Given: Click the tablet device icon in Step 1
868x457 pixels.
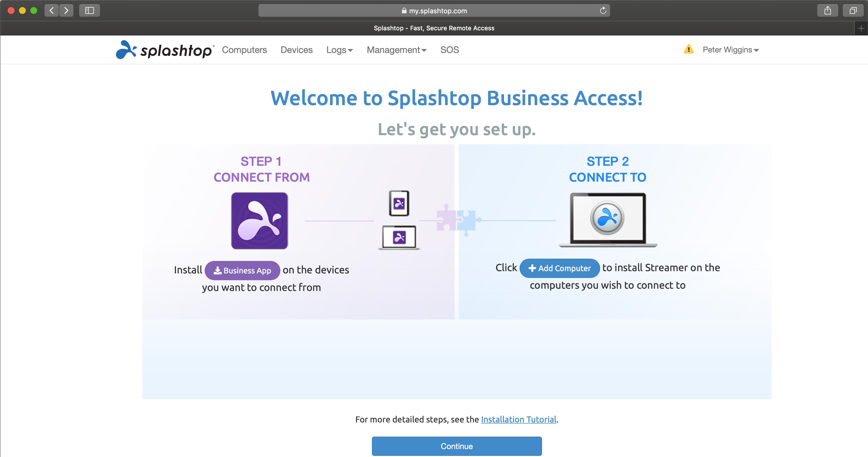Looking at the screenshot, I should (x=399, y=203).
